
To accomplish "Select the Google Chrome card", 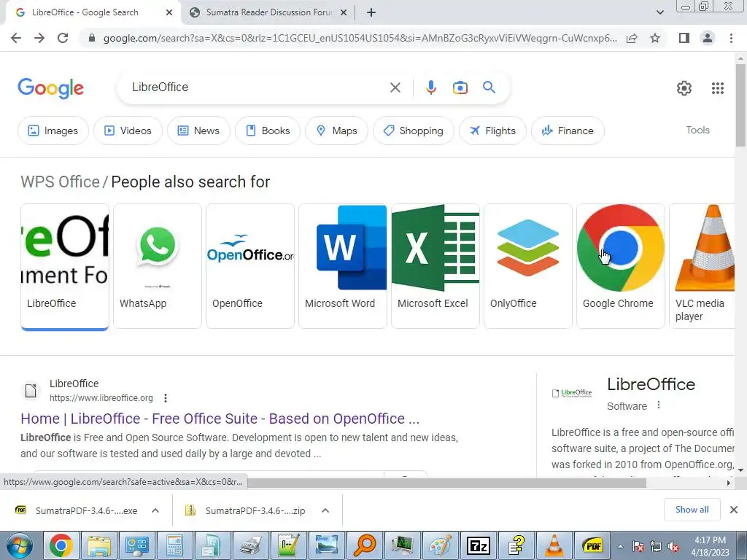I will pos(621,266).
